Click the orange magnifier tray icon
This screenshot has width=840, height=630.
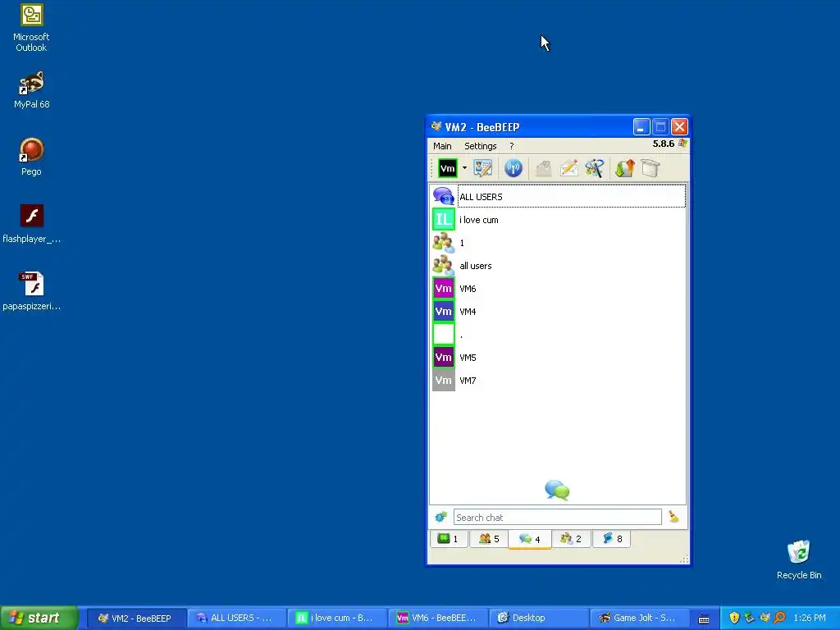(780, 618)
